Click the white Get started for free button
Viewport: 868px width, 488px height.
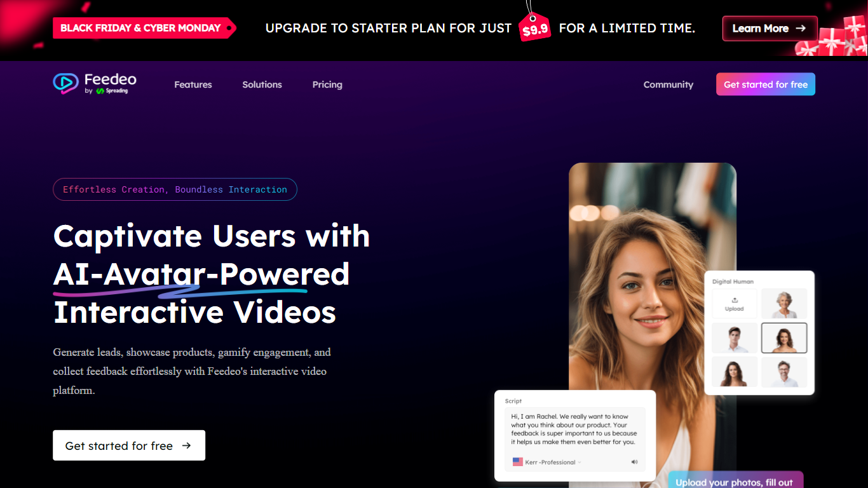pos(129,445)
